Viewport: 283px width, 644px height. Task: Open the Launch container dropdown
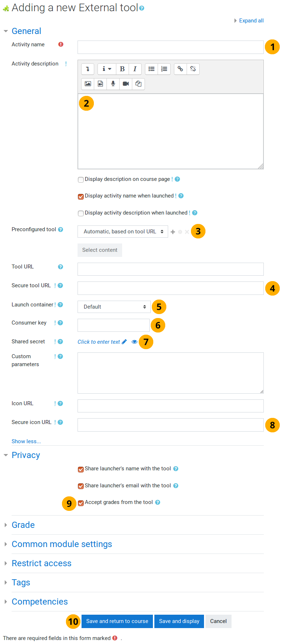[x=115, y=307]
